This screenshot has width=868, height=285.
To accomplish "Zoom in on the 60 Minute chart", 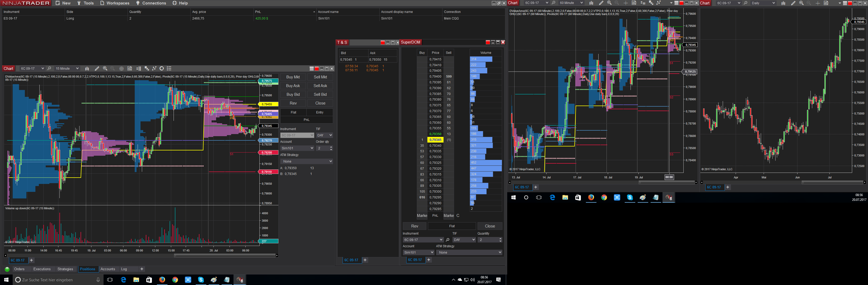I will pyautogui.click(x=609, y=3).
